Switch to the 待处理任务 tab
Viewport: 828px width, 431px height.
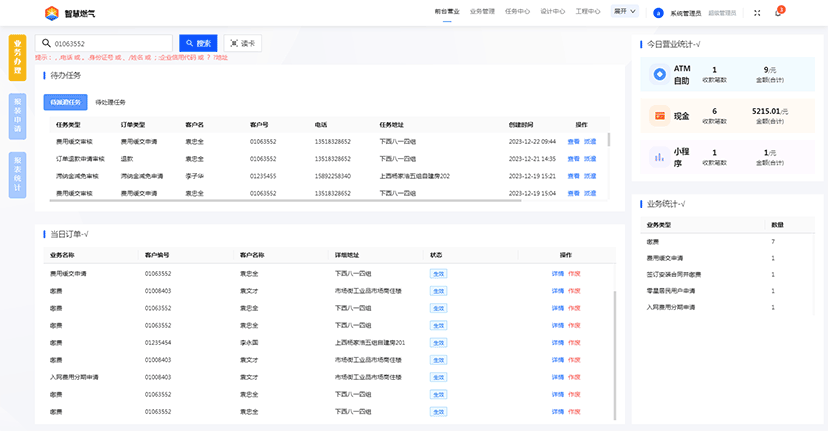click(110, 102)
